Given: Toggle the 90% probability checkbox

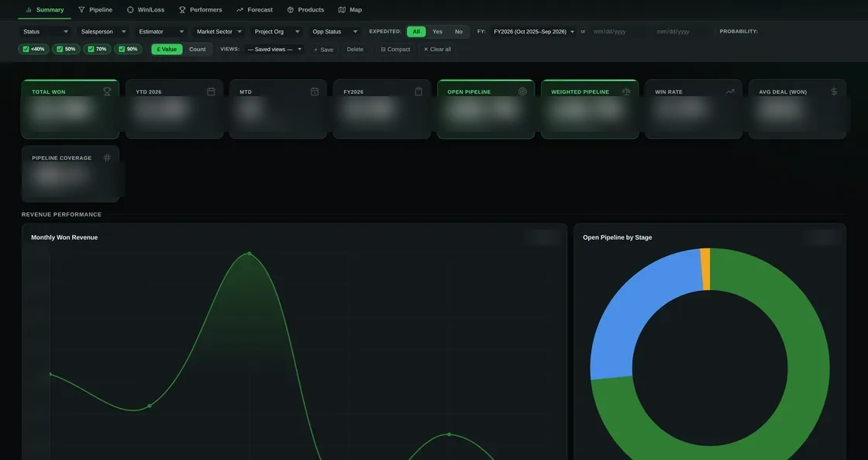Looking at the screenshot, I should coord(128,50).
